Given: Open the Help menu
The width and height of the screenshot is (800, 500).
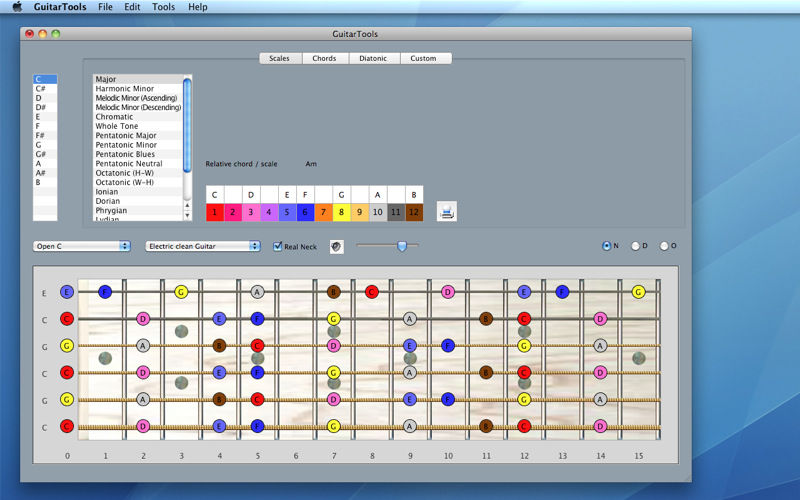Looking at the screenshot, I should pos(197,7).
